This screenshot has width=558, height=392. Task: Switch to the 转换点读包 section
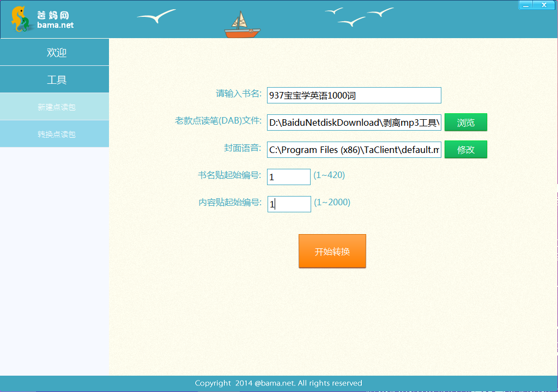54,133
